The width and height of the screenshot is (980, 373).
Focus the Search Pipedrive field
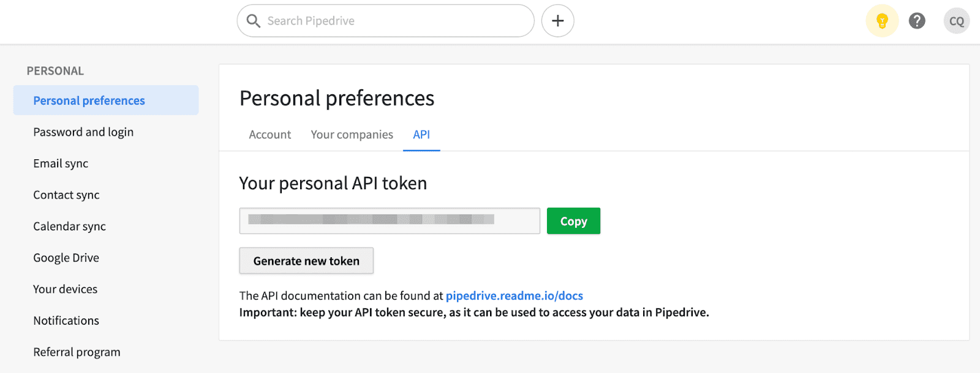click(386, 21)
